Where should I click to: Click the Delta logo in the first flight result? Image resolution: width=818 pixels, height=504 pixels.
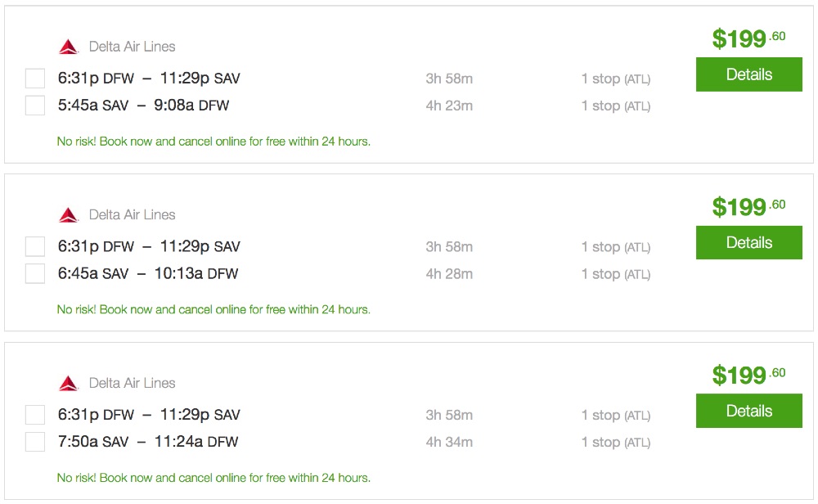69,47
